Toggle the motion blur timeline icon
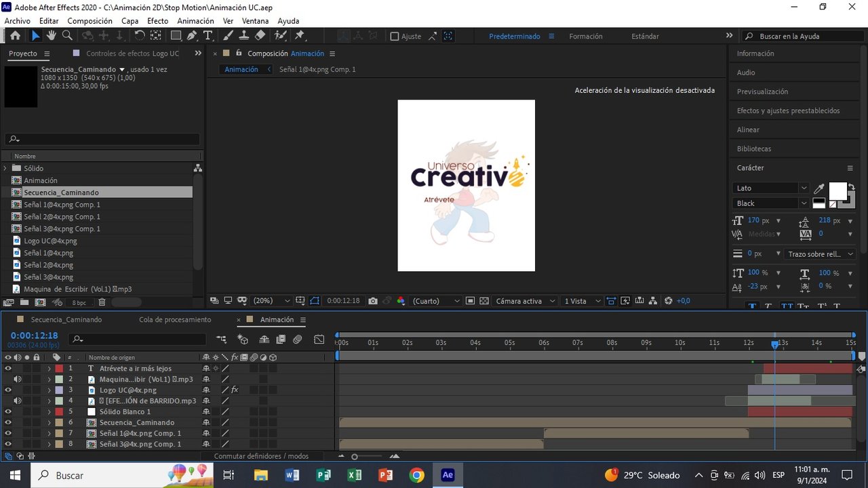The width and height of the screenshot is (868, 488). [297, 340]
